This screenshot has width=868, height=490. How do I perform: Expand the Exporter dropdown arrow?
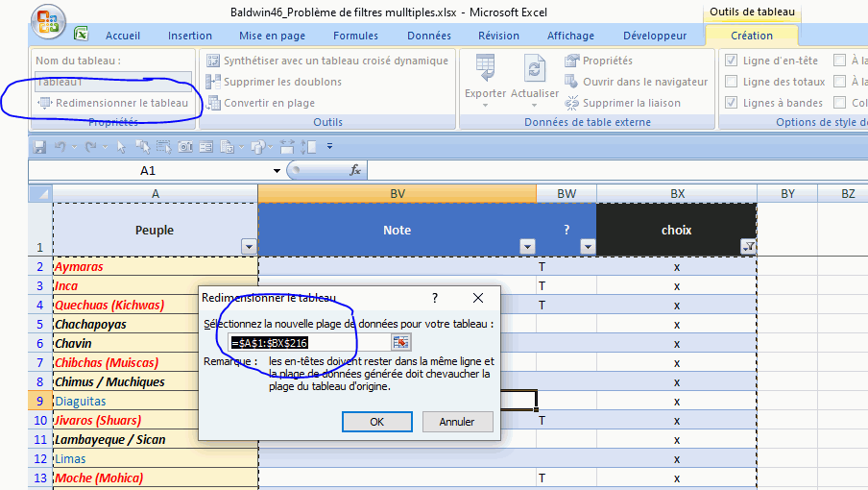tap(485, 106)
